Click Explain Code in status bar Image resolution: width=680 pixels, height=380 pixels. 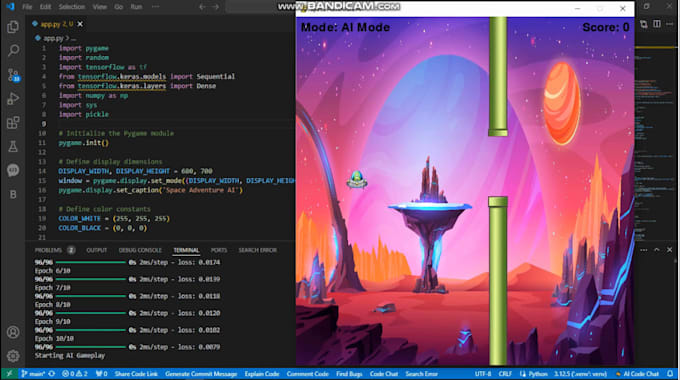point(262,374)
